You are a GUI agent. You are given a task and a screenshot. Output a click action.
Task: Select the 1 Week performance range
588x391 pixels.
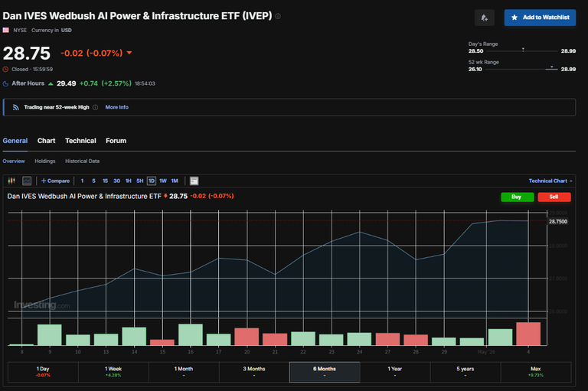(113, 372)
